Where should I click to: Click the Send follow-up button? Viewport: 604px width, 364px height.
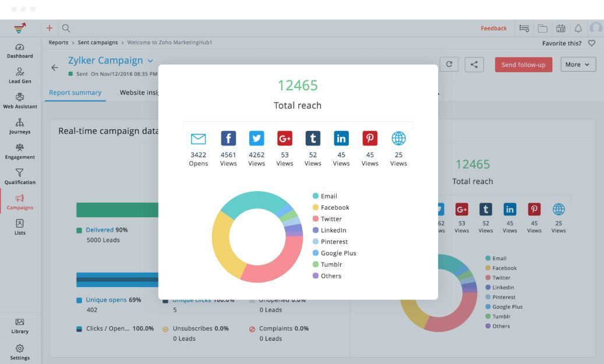(x=523, y=64)
